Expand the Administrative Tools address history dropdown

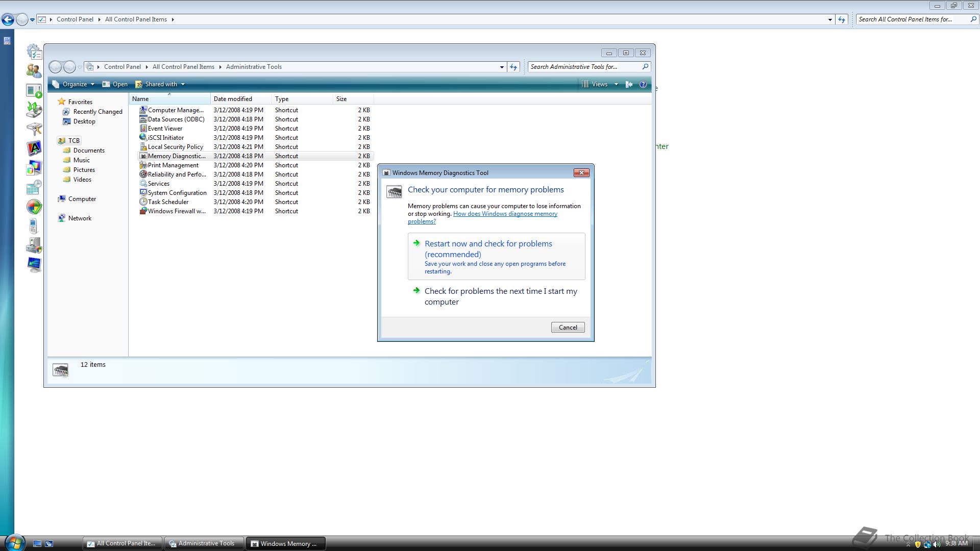[x=502, y=67]
